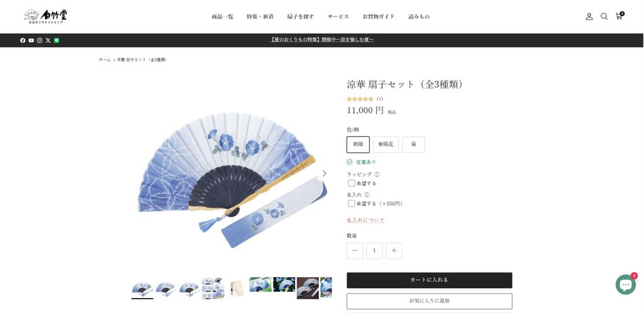The height and width of the screenshot is (313, 644).
Task: Visit the Facebook page icon
Action: tap(23, 40)
